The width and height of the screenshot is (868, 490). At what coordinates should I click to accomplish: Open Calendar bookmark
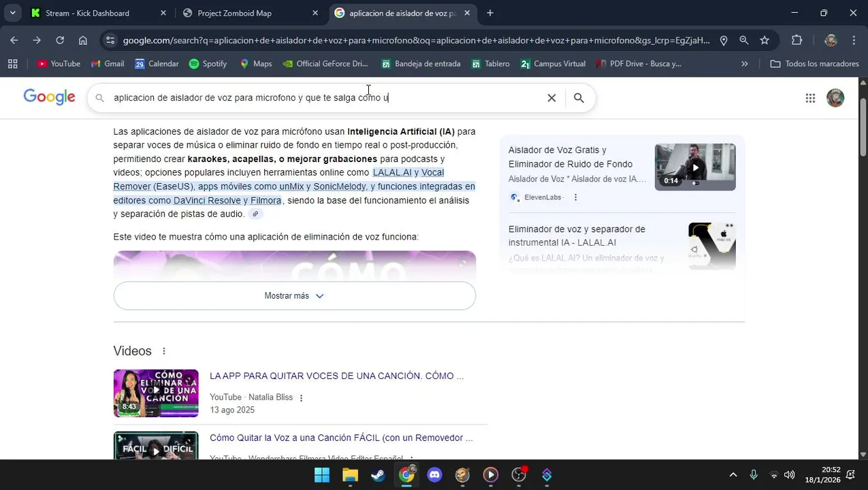pos(157,63)
